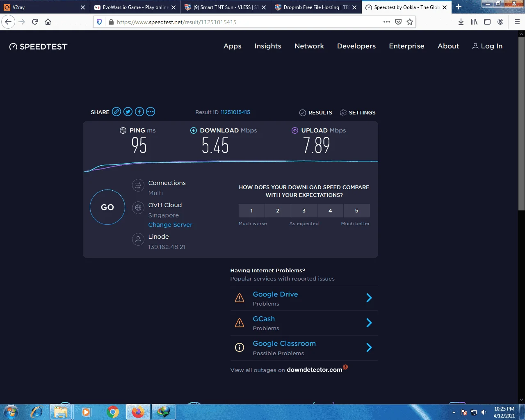The image size is (525, 420).
Task: Open a new browser tab
Action: click(x=459, y=7)
